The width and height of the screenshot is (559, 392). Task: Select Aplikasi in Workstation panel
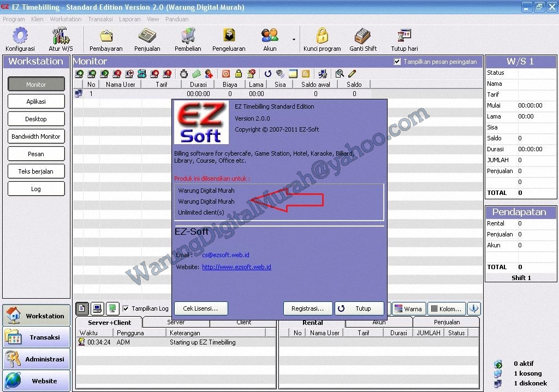36,102
